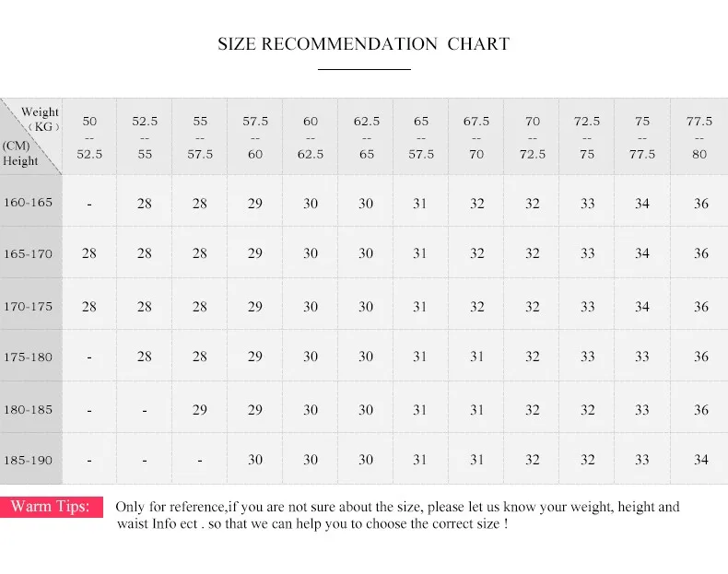Click the Weight (KG) / Height (CM) corner cell

point(30,136)
